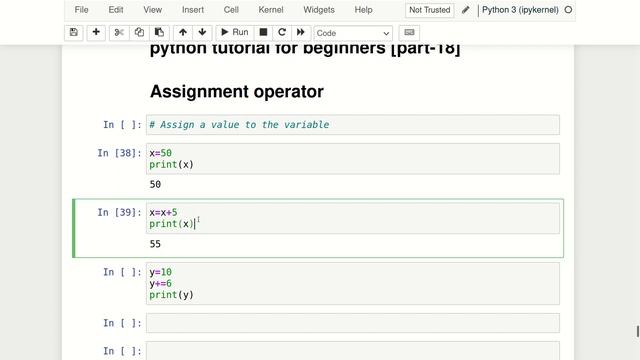This screenshot has width=640, height=360.
Task: Click the tutorial title heading text
Action: [x=305, y=50]
